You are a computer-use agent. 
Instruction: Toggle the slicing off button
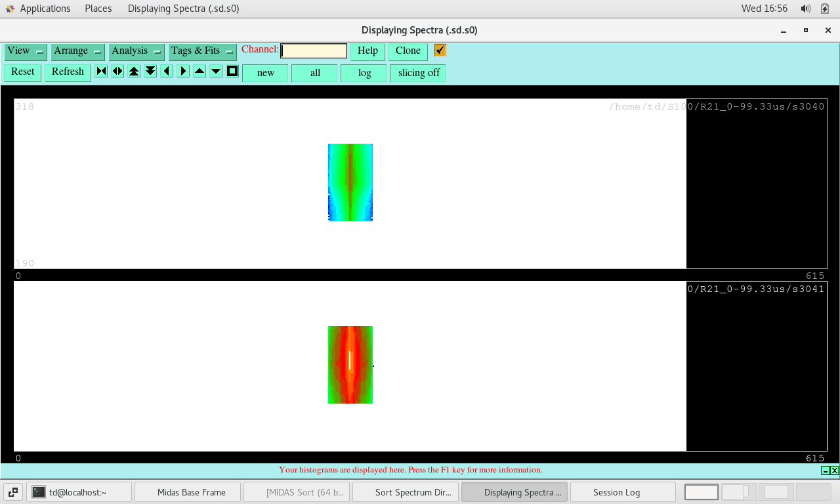tap(418, 73)
